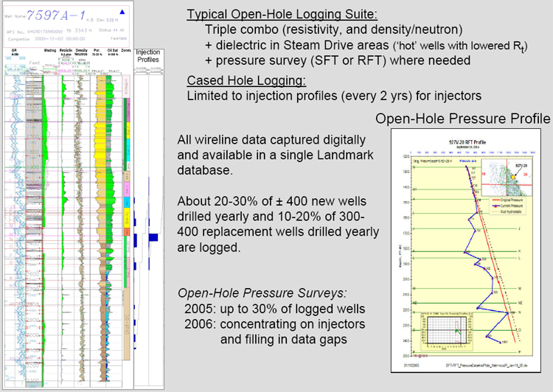Click the 'Mud Hydrostatic' legend entry
The height and width of the screenshot is (392, 553).
click(507, 212)
